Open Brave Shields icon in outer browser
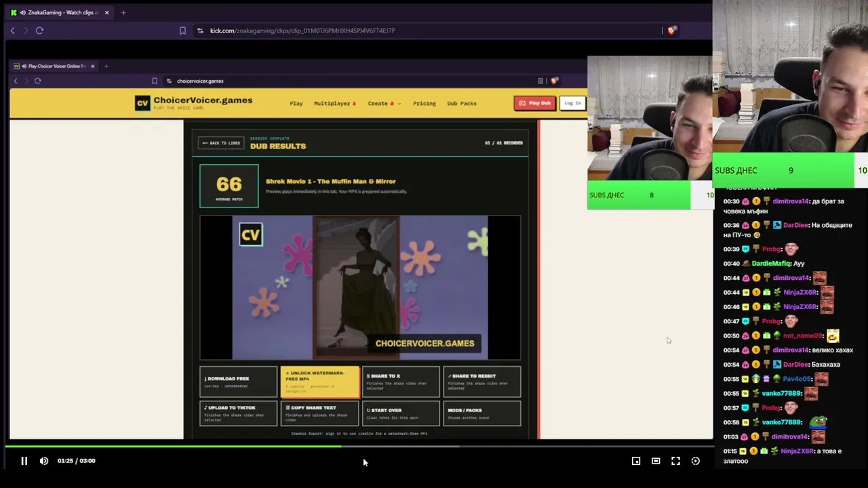Viewport: 868px width, 488px height. 671,30
